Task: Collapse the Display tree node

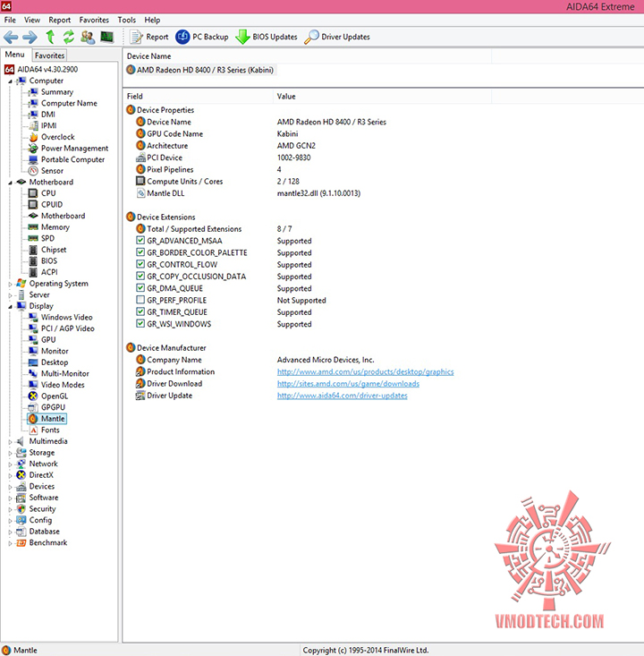Action: click(10, 307)
